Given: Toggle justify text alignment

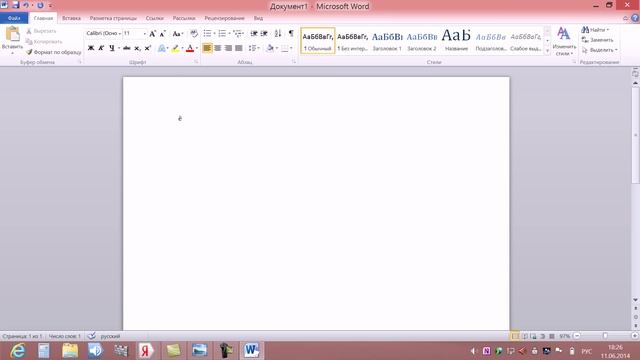Looking at the screenshot, I should click(x=239, y=48).
